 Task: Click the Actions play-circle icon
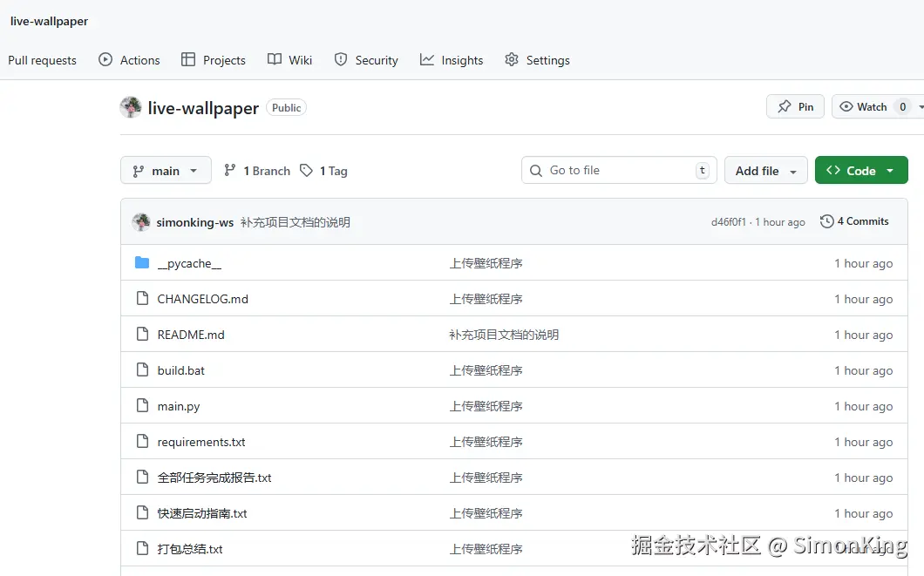(x=105, y=59)
